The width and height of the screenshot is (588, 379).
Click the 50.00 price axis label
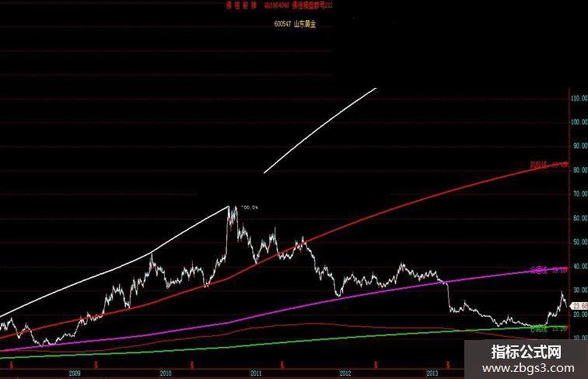pos(580,243)
